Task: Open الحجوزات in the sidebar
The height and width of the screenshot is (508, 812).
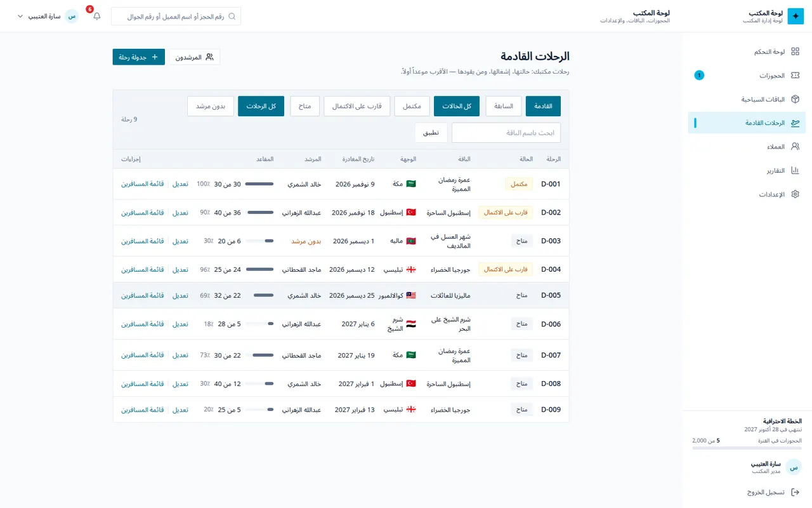Action: click(x=747, y=76)
